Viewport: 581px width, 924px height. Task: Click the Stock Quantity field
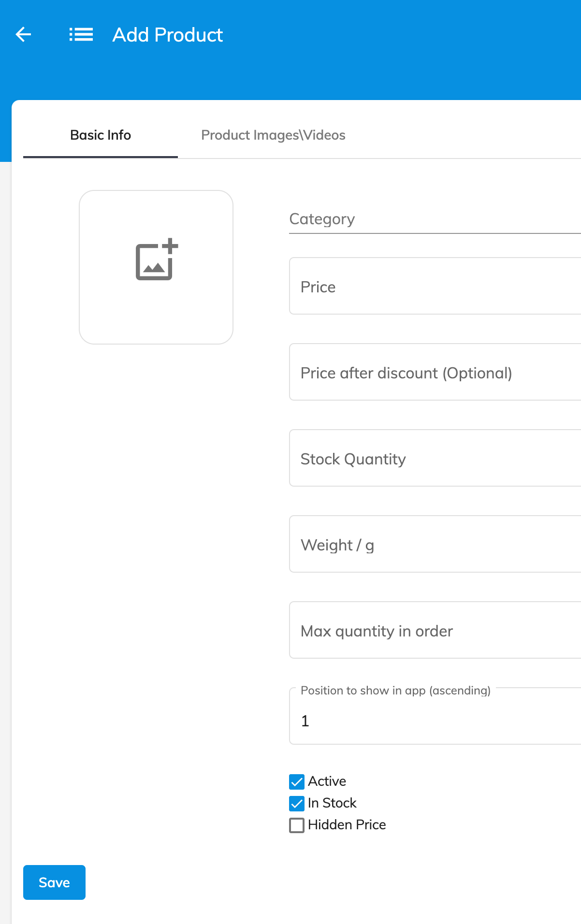(435, 458)
